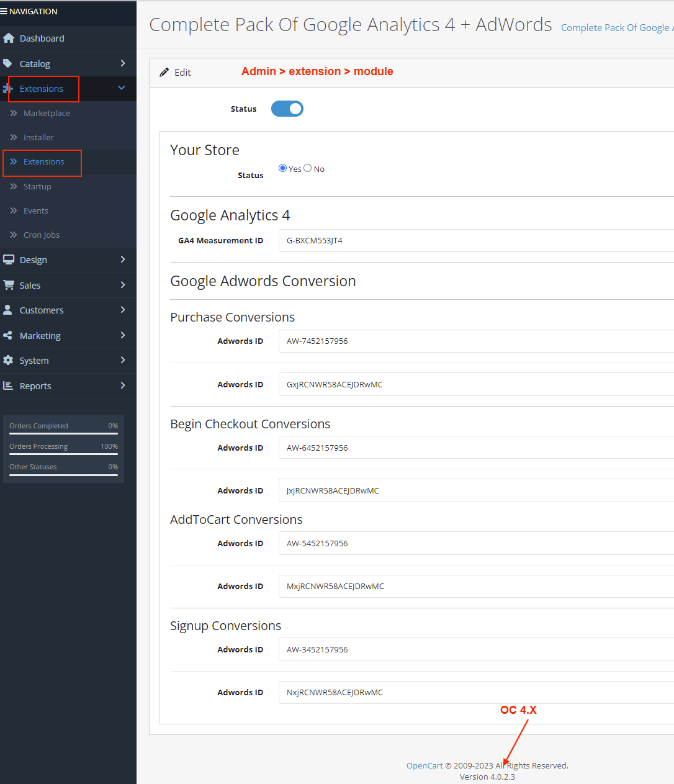Click the Edit pencil icon
Image resolution: width=674 pixels, height=784 pixels.
coord(164,72)
